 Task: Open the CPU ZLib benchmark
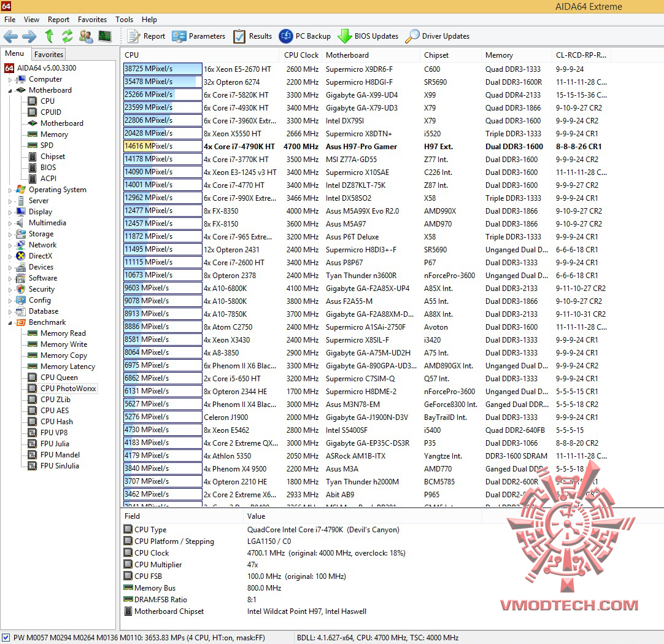pos(55,400)
